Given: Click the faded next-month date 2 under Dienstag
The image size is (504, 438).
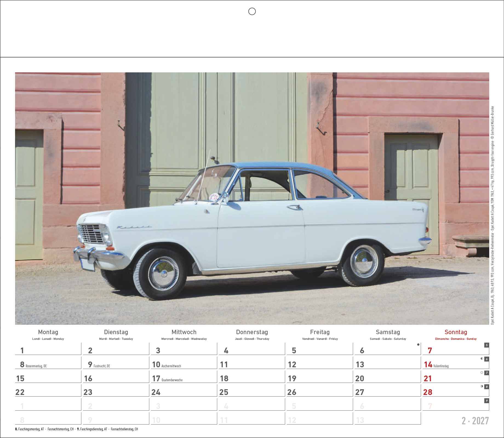Looking at the screenshot, I should tap(90, 406).
